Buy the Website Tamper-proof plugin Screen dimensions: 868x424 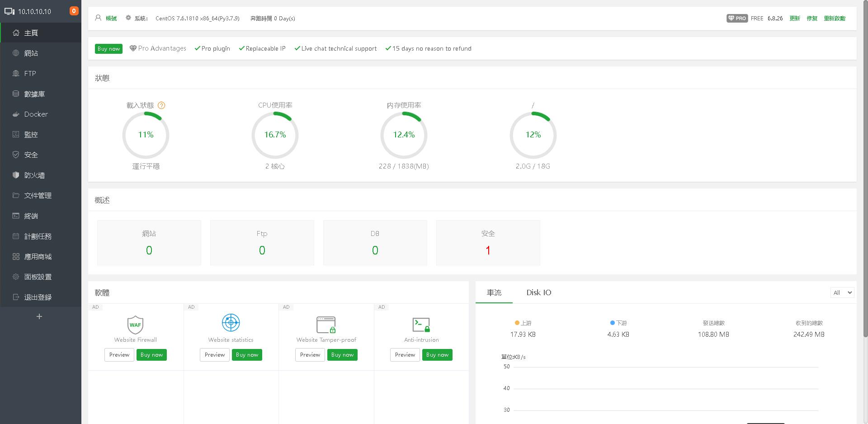pyautogui.click(x=342, y=355)
